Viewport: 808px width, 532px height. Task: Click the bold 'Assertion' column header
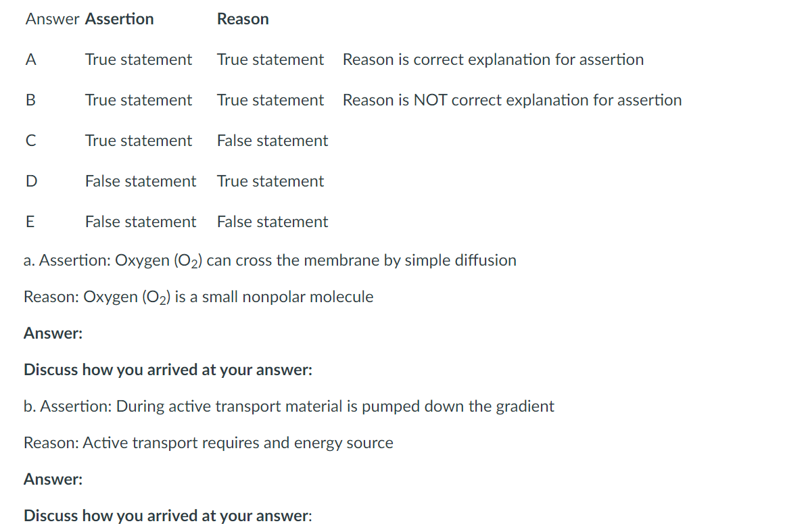click(x=120, y=19)
